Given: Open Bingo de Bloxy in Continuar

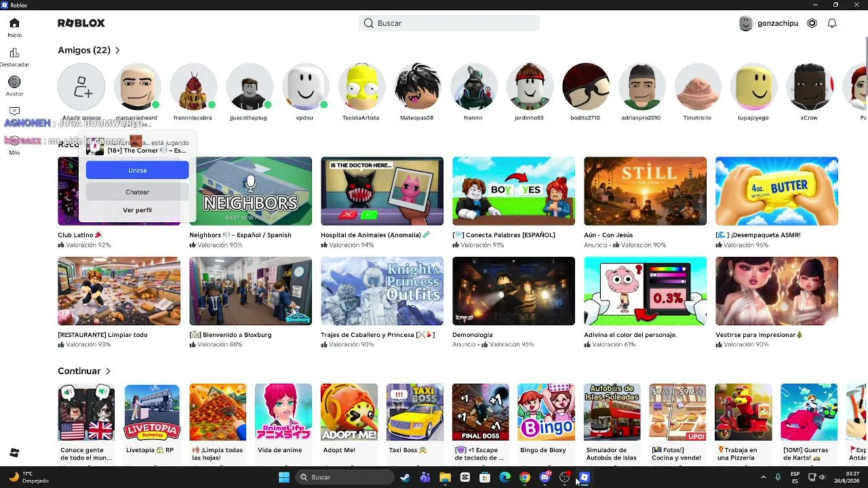Looking at the screenshot, I should coord(546,412).
